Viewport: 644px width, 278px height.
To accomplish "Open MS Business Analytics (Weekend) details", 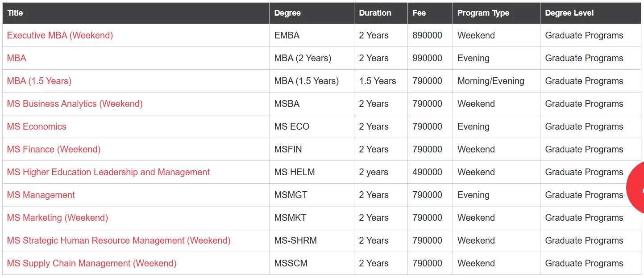I will pyautogui.click(x=75, y=104).
